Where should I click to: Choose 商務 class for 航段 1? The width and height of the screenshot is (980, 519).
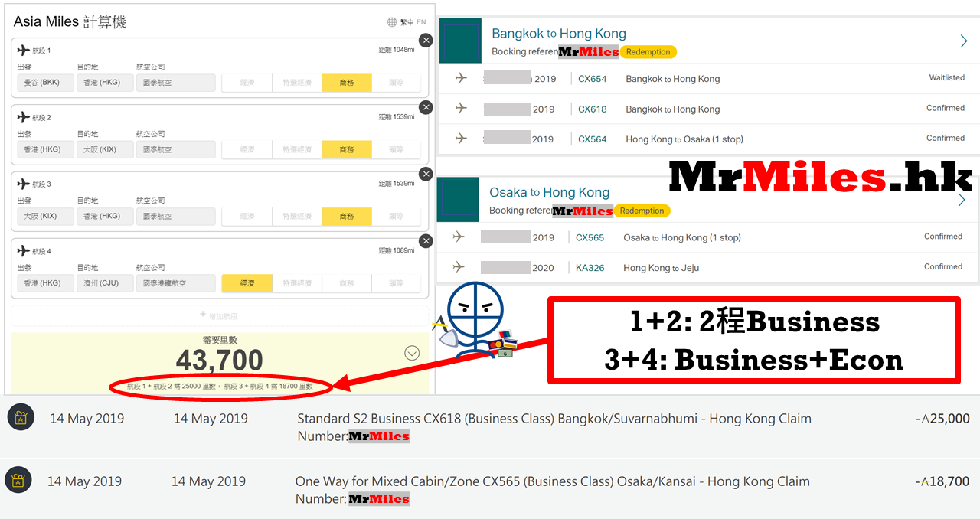[x=347, y=83]
